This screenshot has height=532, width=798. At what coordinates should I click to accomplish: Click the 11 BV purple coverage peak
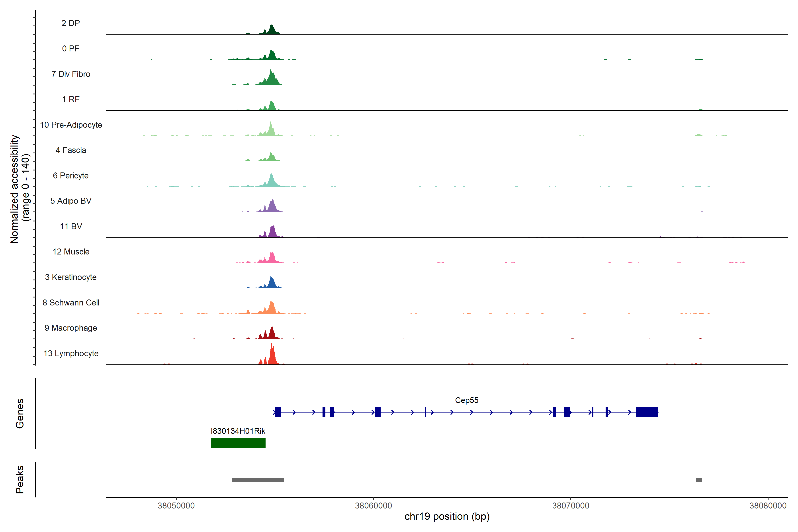[x=272, y=232]
